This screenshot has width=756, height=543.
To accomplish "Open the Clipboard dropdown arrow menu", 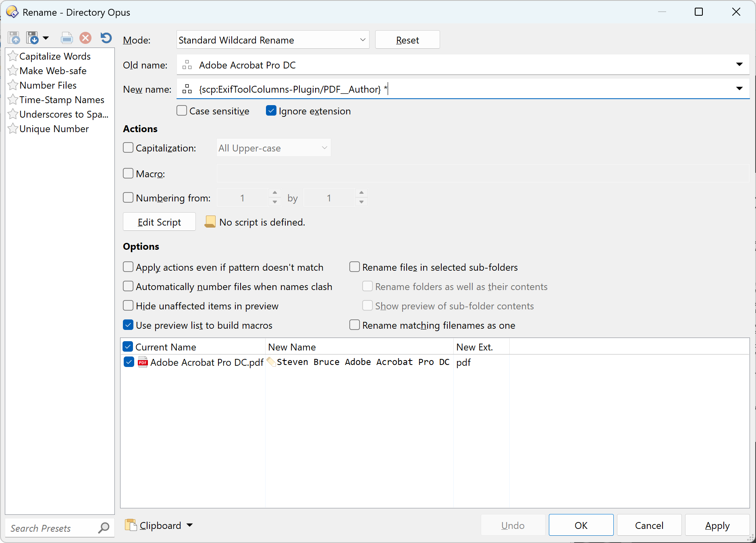I will [190, 525].
